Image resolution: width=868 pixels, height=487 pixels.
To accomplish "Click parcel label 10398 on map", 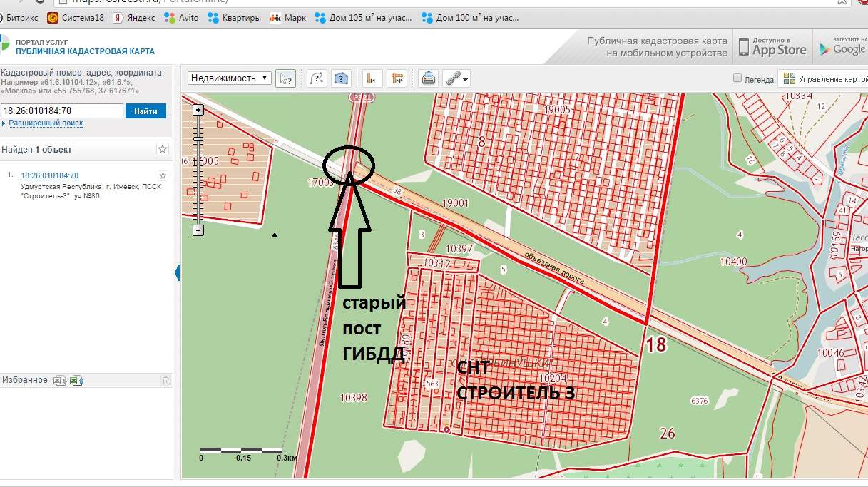I will [354, 397].
